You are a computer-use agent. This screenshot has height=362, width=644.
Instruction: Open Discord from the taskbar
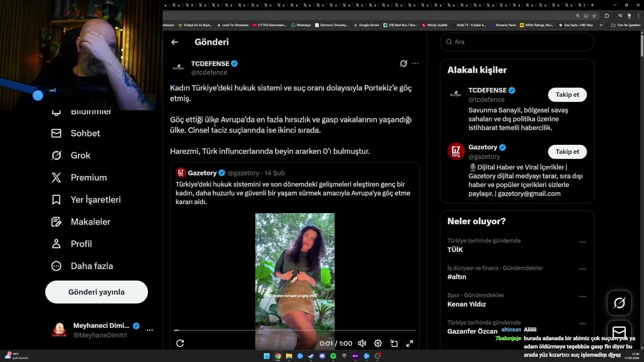click(322, 356)
